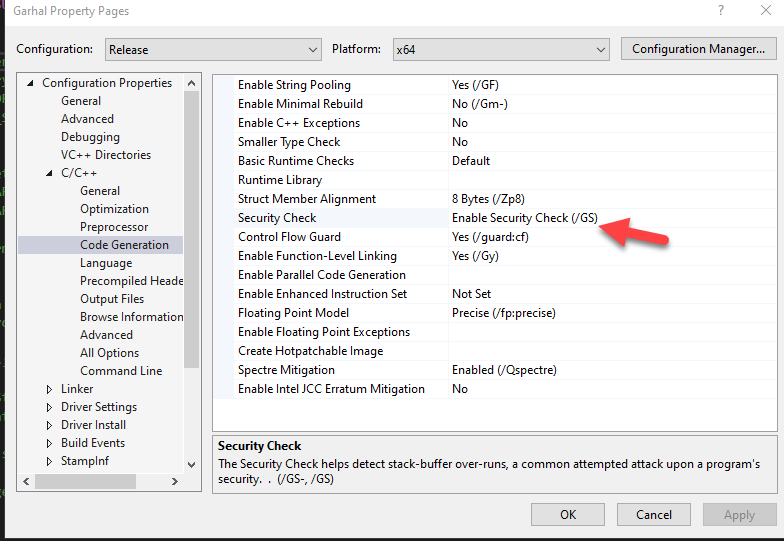
Task: Select Advanced under Configuration Properties
Action: point(88,119)
